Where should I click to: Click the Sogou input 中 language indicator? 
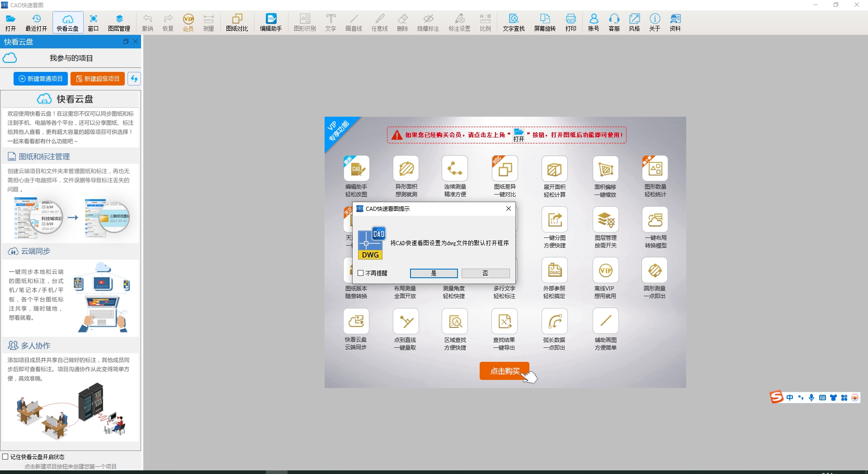(790, 398)
